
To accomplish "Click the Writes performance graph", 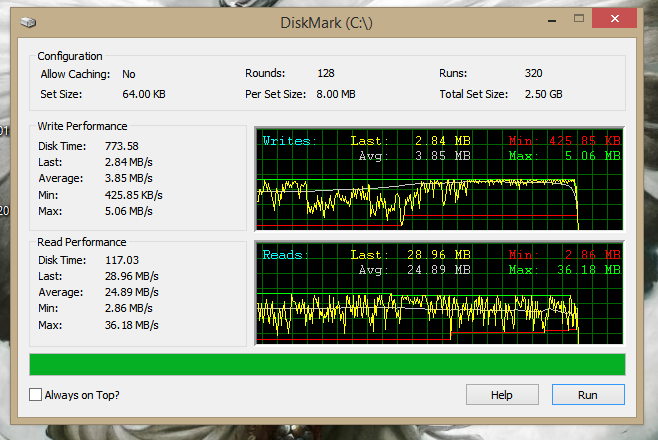I will point(439,179).
